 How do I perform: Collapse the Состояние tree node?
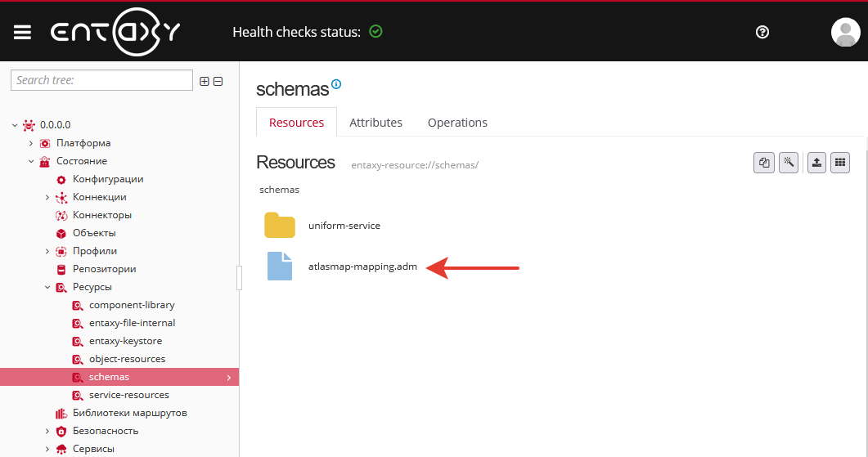[31, 161]
